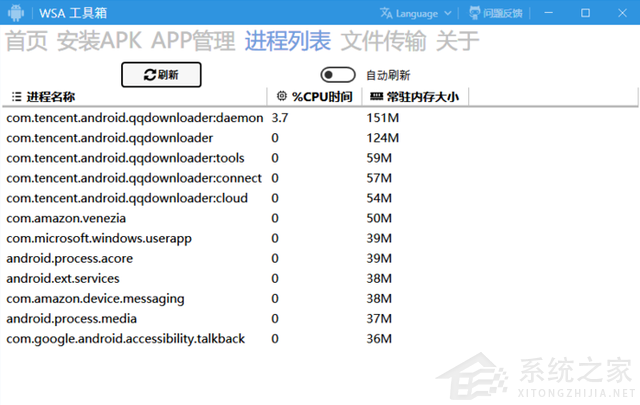Click the language translate icon
Screen dimensions: 640x405
(386, 13)
